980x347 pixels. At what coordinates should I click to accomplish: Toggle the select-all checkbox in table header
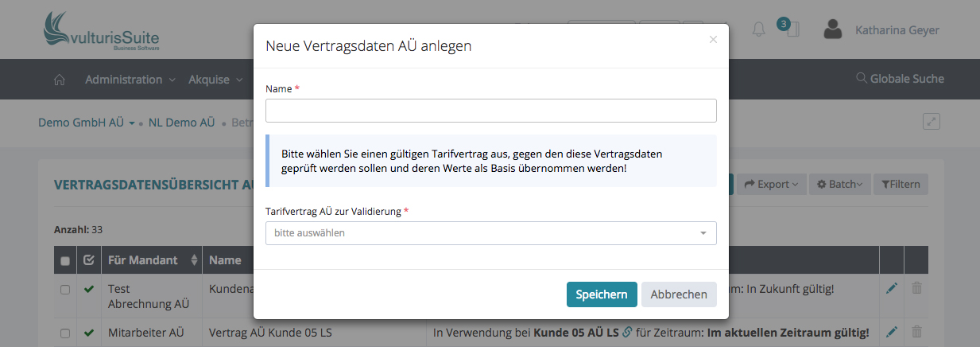tap(65, 260)
